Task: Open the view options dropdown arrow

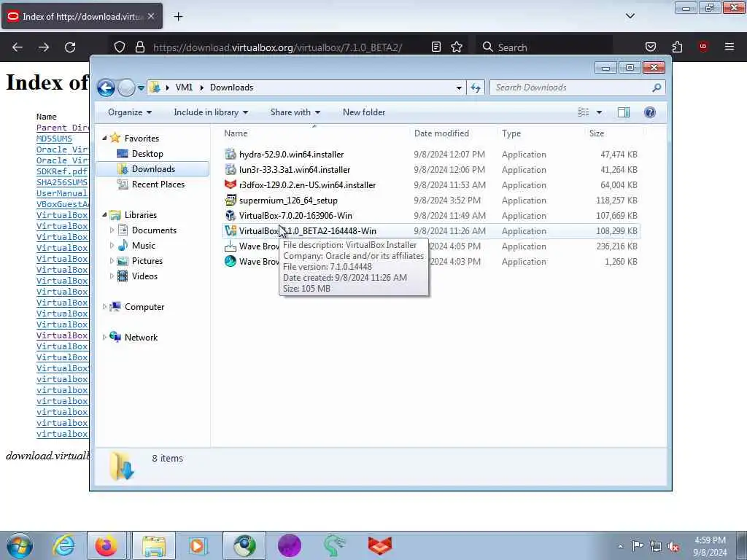Action: 600,112
